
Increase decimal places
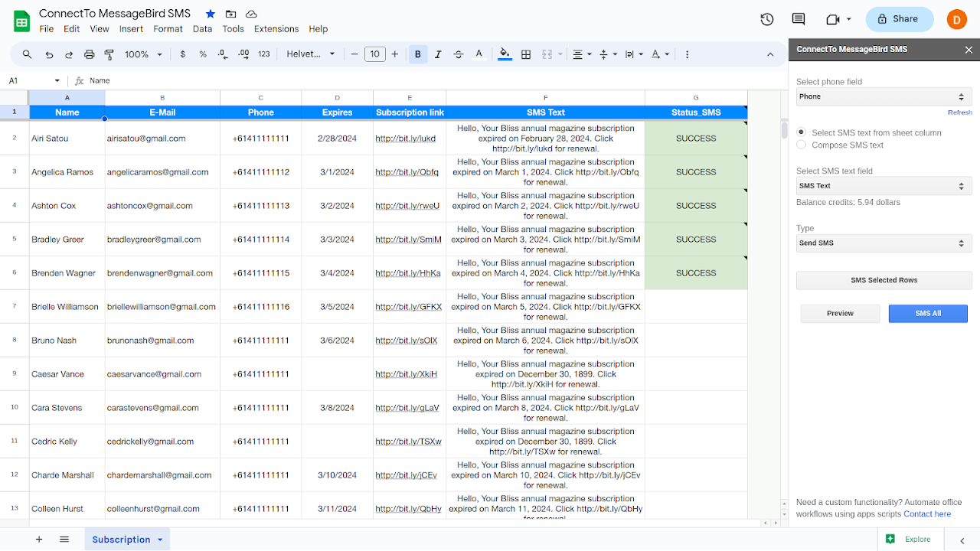coord(243,54)
